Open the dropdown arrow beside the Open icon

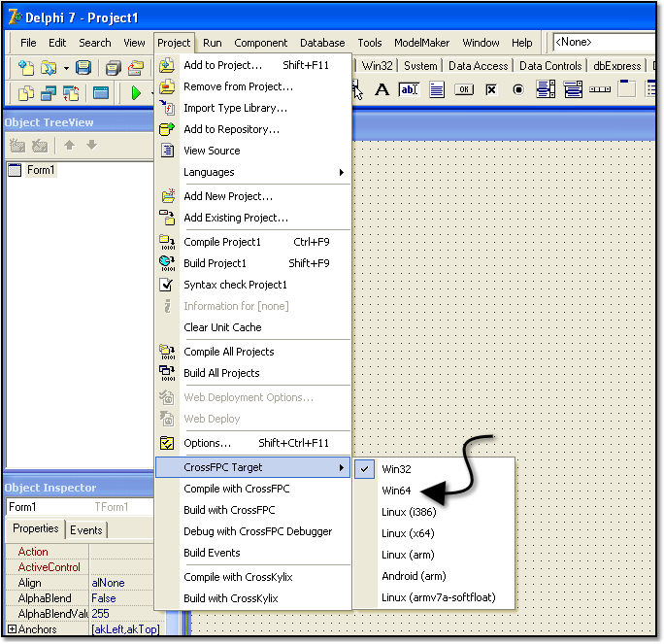tap(66, 68)
